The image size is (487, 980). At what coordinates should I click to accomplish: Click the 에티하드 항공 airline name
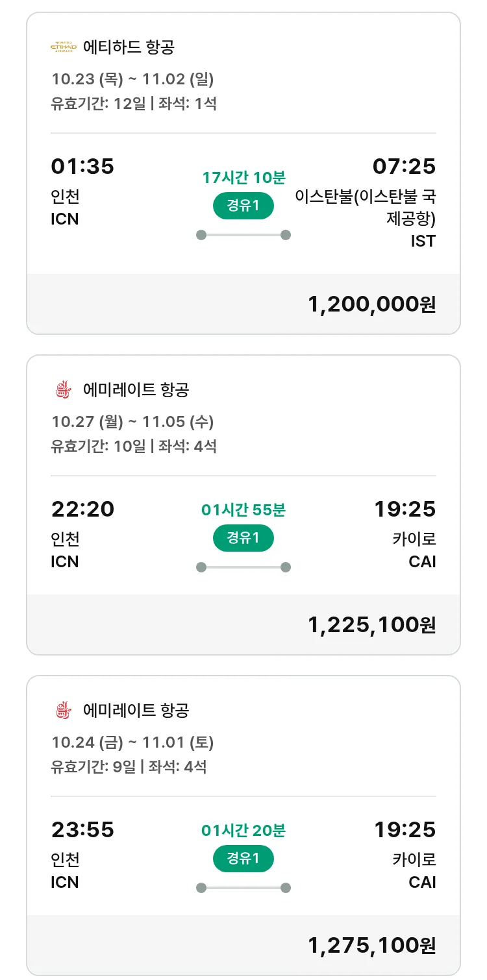pyautogui.click(x=129, y=47)
